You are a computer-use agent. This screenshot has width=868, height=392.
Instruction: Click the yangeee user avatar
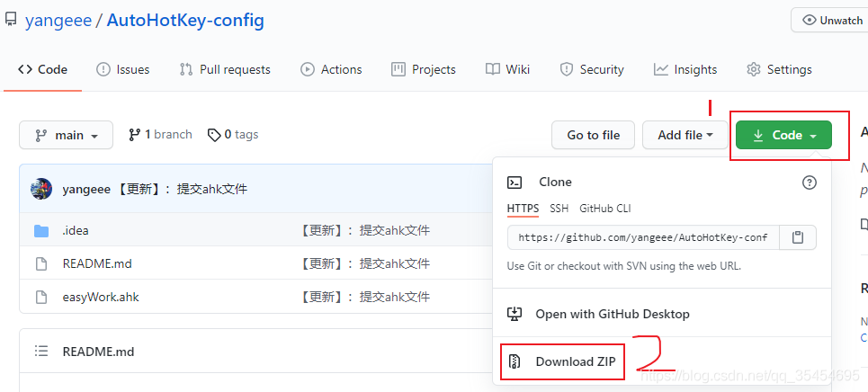click(41, 190)
